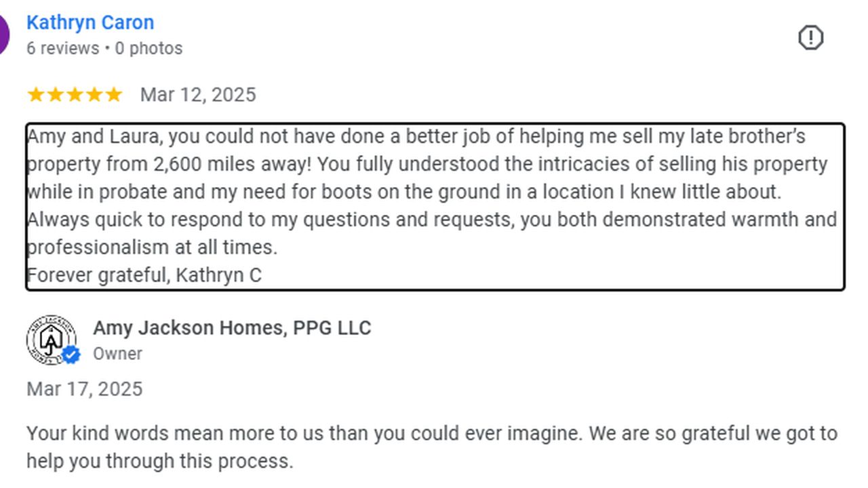Click the purple reviewer avatar
Viewport: 868px width, 488px height.
pos(4,34)
